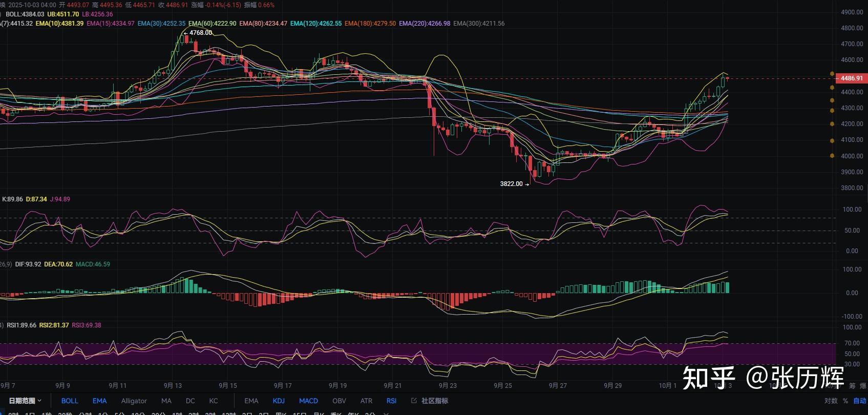Enable the ATR indicator
The height and width of the screenshot is (415, 868).
(x=366, y=401)
